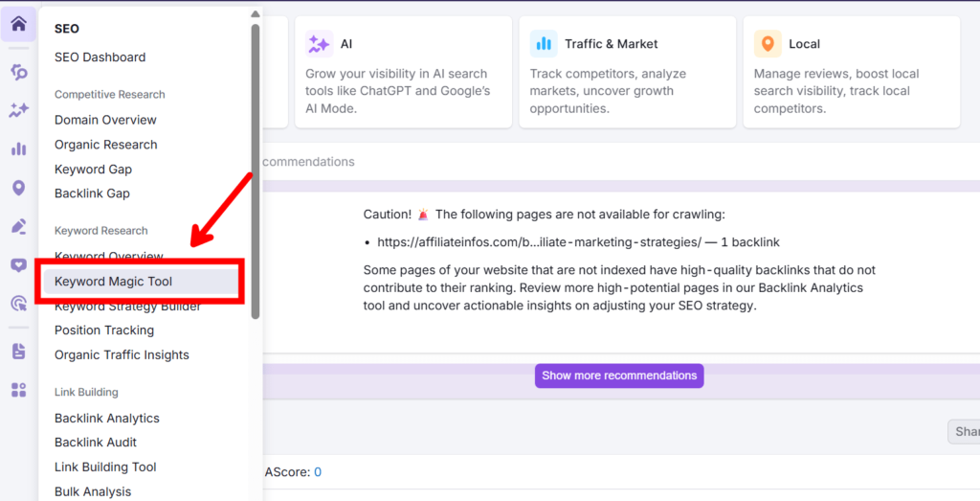Open the Home icon in sidebar
Screen dimensions: 980x501
tap(18, 24)
